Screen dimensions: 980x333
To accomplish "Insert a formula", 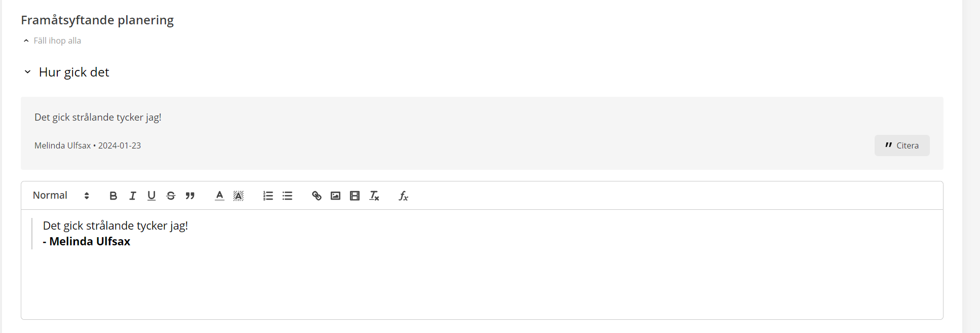I will coord(403,196).
